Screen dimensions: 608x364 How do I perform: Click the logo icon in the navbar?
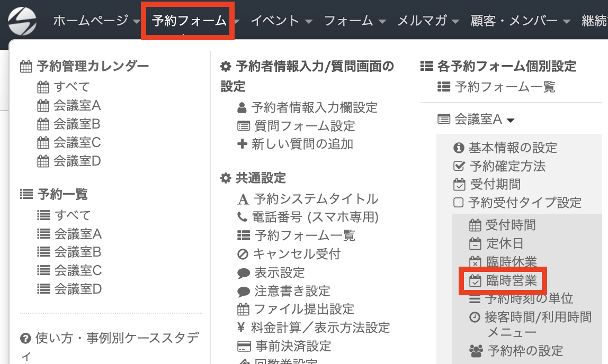point(22,21)
